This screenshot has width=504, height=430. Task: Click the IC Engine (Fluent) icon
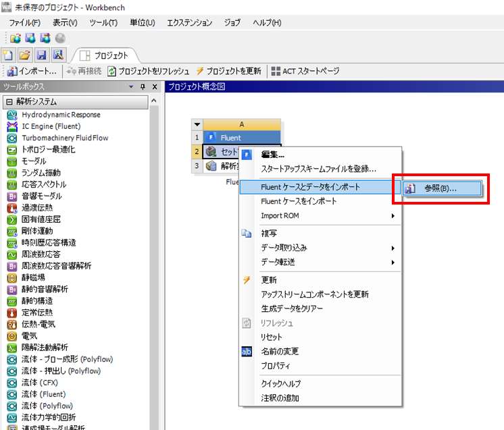coord(12,126)
